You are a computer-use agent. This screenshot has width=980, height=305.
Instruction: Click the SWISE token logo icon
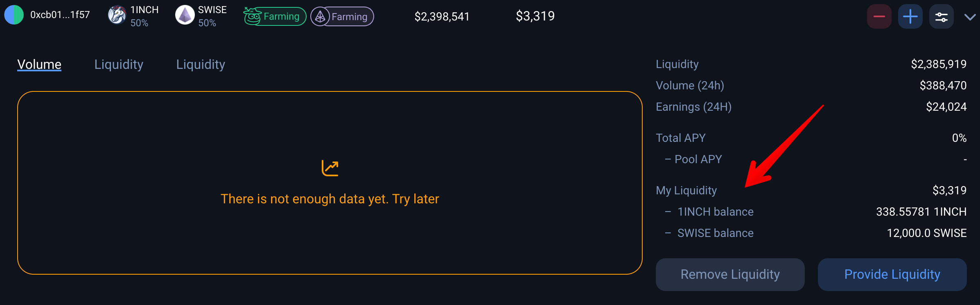[185, 15]
